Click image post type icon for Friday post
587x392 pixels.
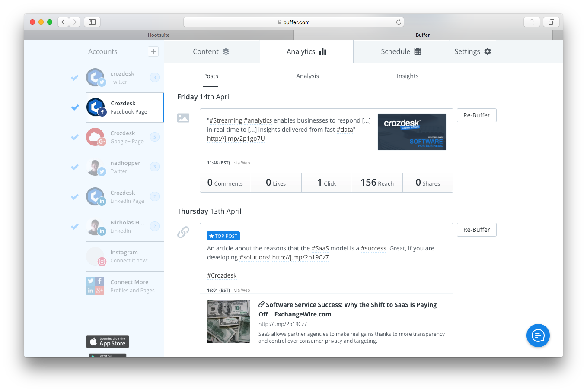coord(183,117)
